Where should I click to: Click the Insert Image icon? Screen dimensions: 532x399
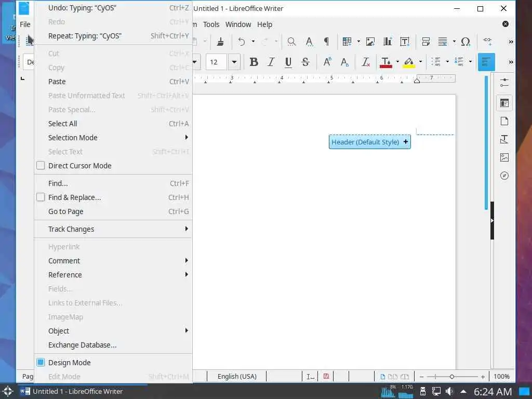[370, 42]
